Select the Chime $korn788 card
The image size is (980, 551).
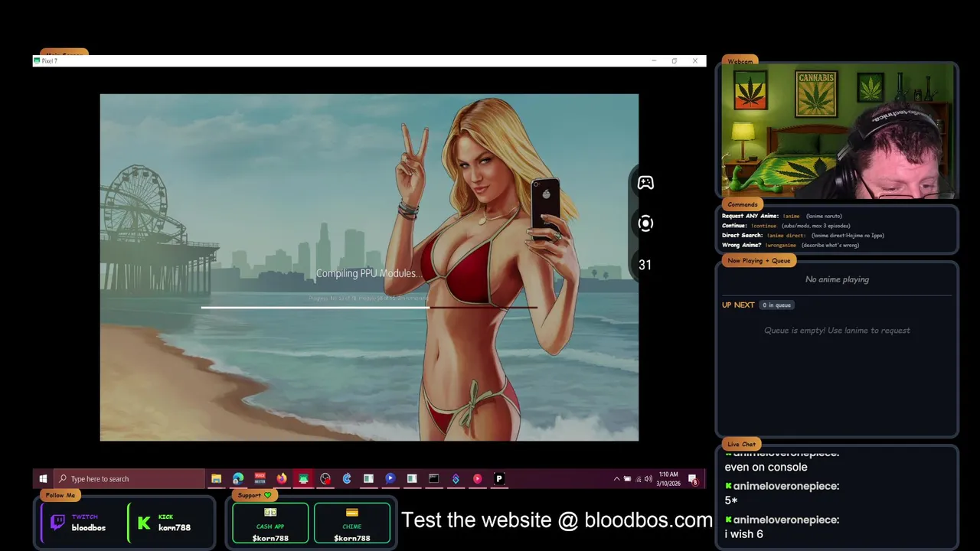click(x=352, y=523)
